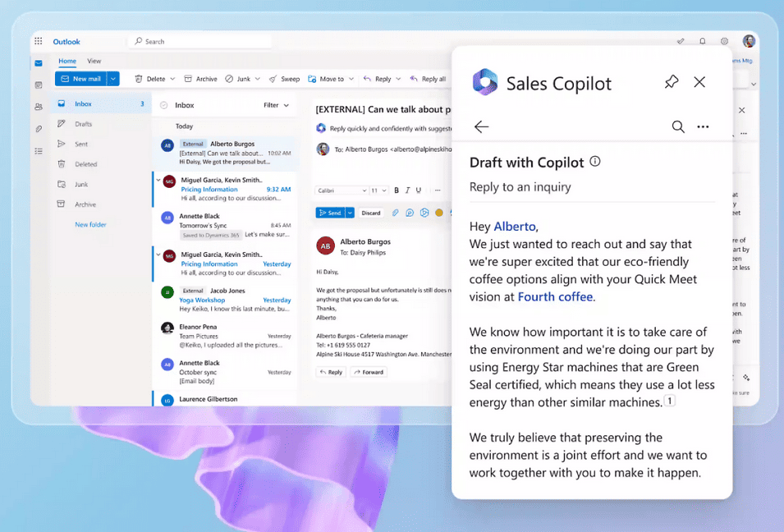Open notifications bell in Outlook header

[702, 42]
